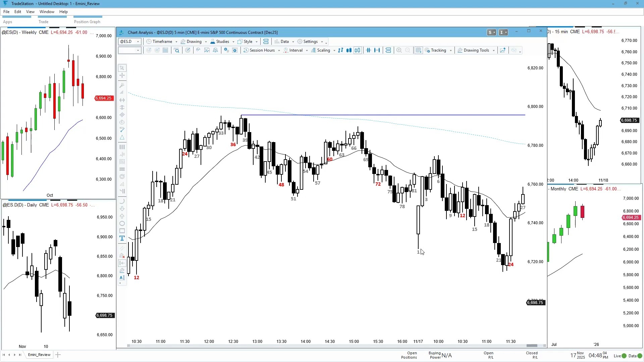Open the File menu

[x=6, y=12]
